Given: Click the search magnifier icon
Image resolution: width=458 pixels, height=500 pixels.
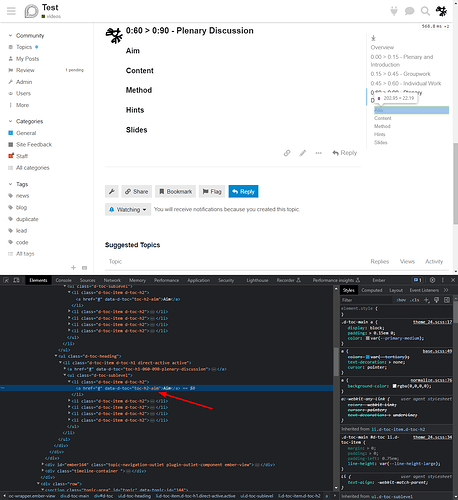Looking at the screenshot, I should tap(425, 11).
